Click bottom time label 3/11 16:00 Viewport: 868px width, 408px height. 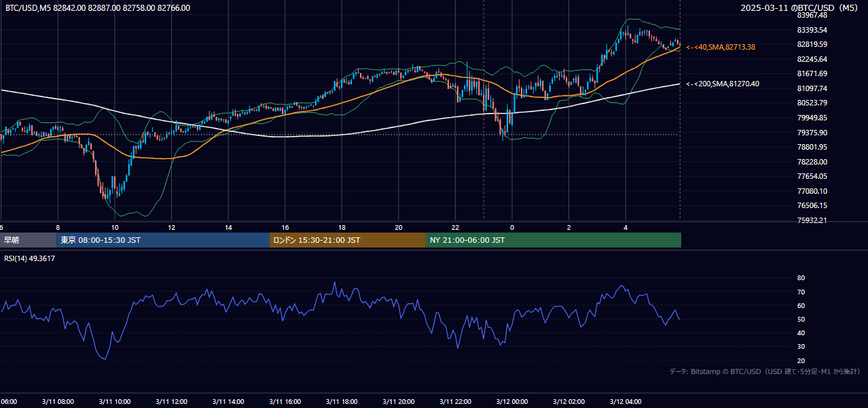285,402
